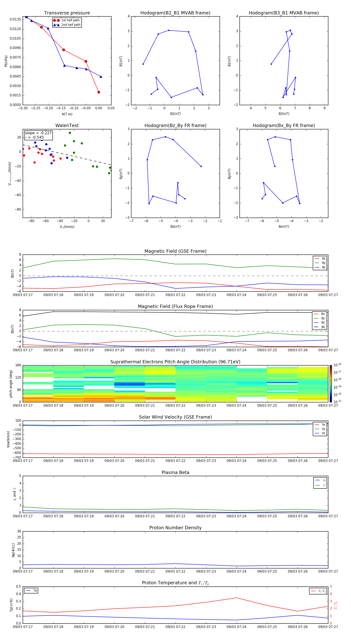351x644 pixels.
Task: Click the "Vsw(km/s)" y-axis label
Action: tap(8, 439)
